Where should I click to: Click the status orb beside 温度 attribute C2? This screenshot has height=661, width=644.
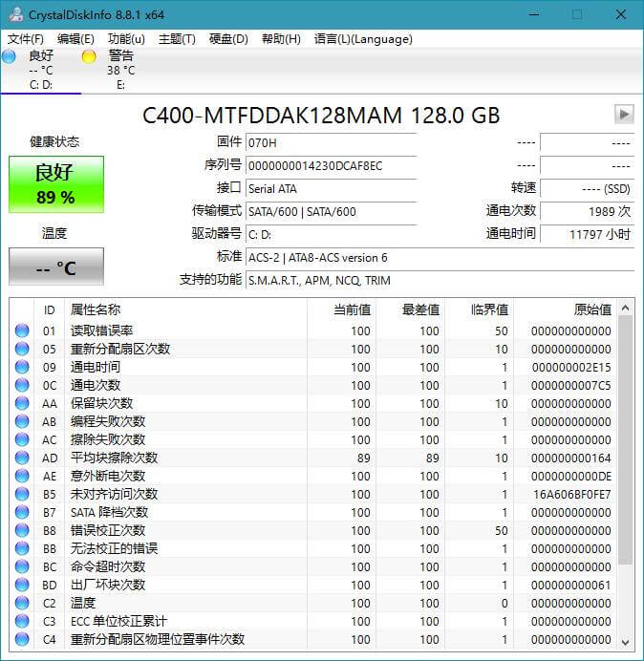[22, 603]
